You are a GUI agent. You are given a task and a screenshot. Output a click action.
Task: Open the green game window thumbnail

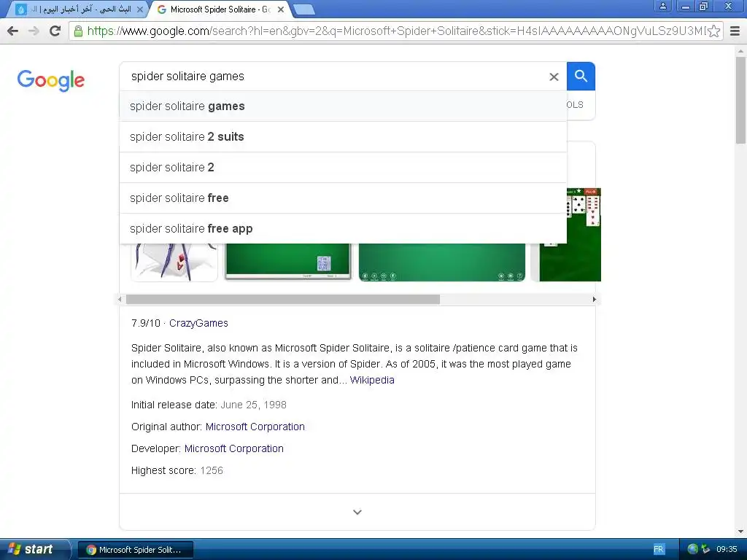coord(287,262)
